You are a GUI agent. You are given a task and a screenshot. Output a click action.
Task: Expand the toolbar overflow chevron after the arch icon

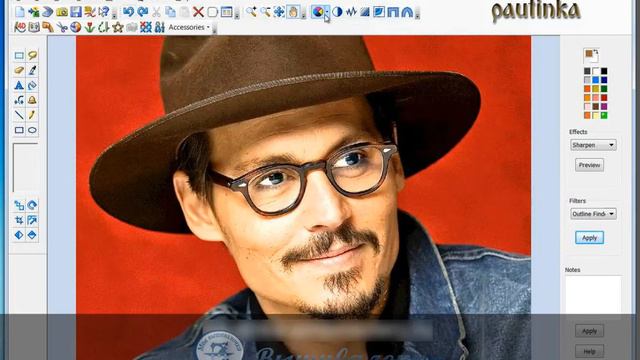pyautogui.click(x=417, y=15)
